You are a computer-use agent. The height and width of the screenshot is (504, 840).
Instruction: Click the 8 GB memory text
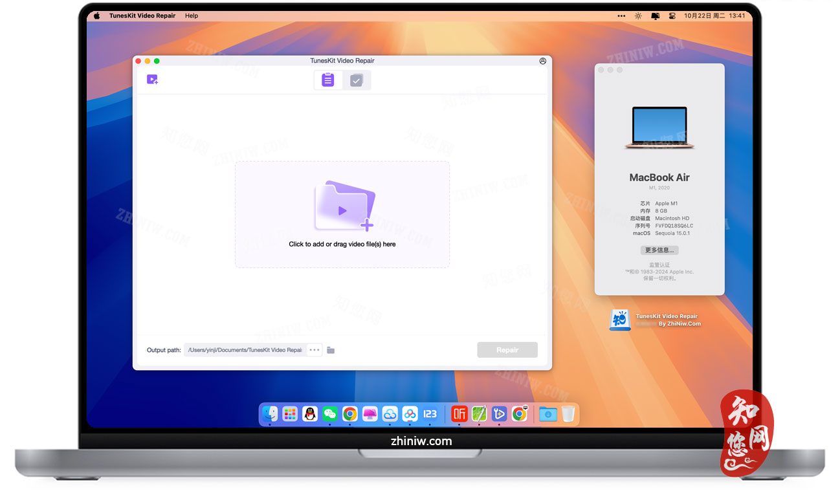[661, 211]
